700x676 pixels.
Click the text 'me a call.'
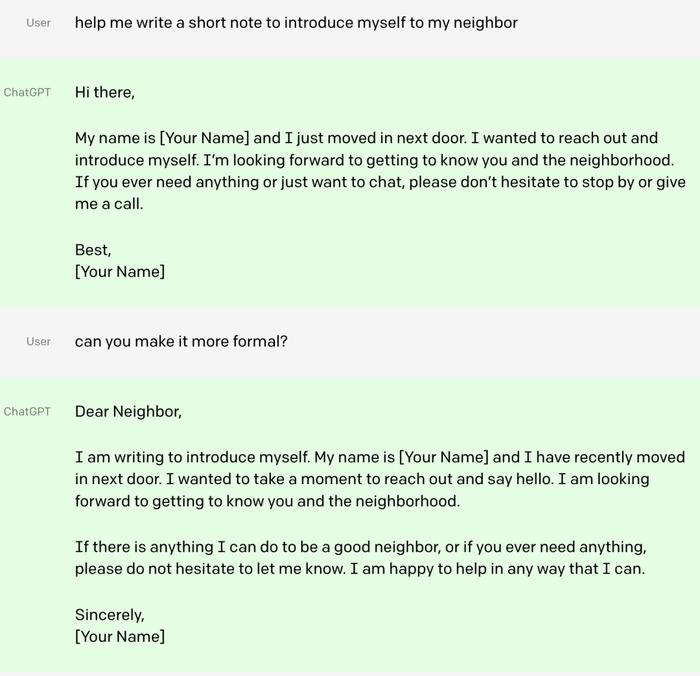tap(109, 204)
